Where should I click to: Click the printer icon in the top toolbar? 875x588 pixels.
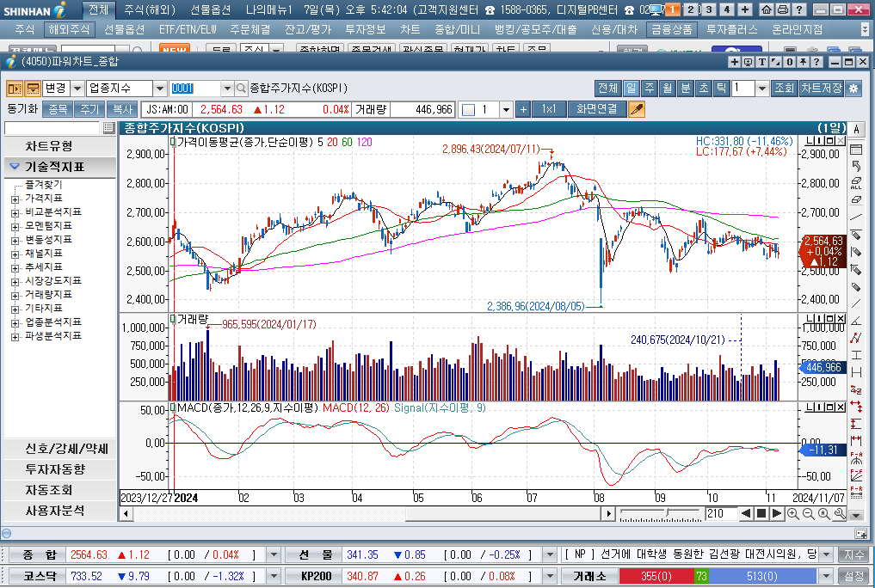point(783,9)
